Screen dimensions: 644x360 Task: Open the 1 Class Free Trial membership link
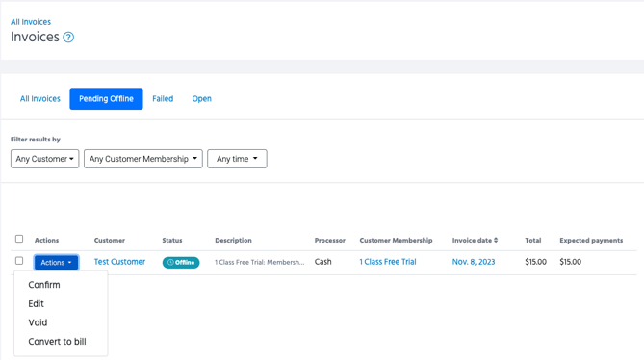pyautogui.click(x=388, y=262)
